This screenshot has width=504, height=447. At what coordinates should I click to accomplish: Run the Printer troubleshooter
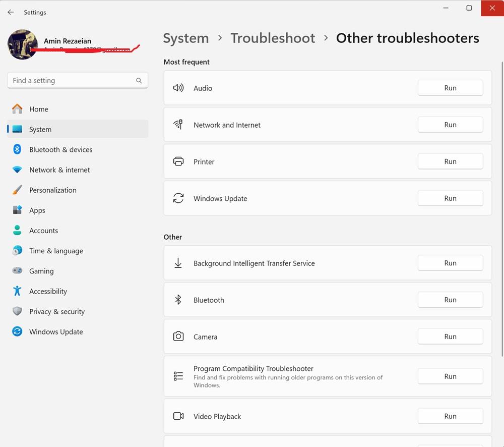coord(450,161)
